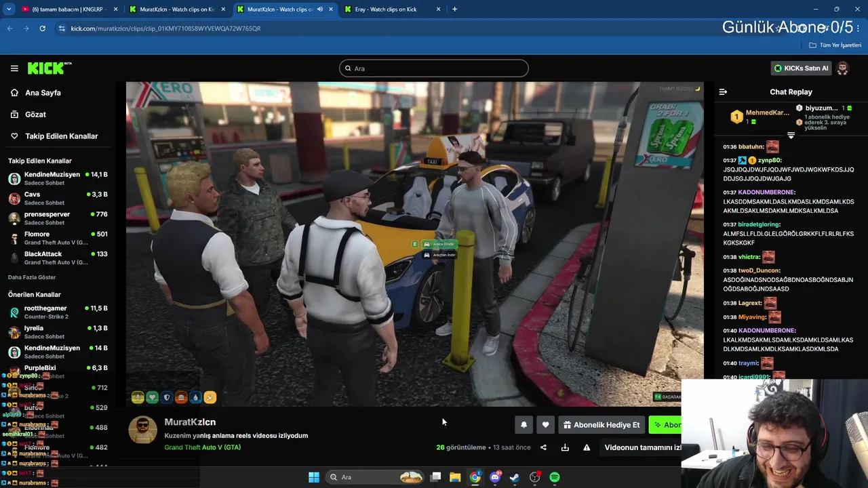Collapse the Chat Replay panel
The image size is (868, 488).
(723, 92)
